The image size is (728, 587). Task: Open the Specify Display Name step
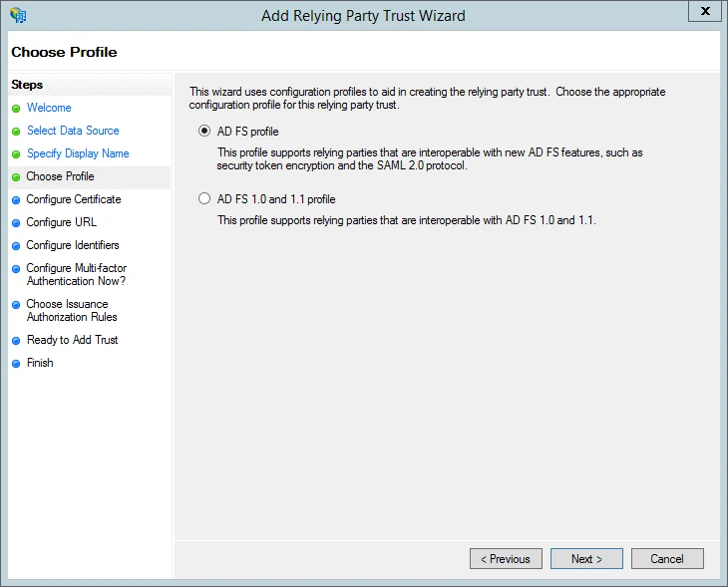tap(78, 153)
